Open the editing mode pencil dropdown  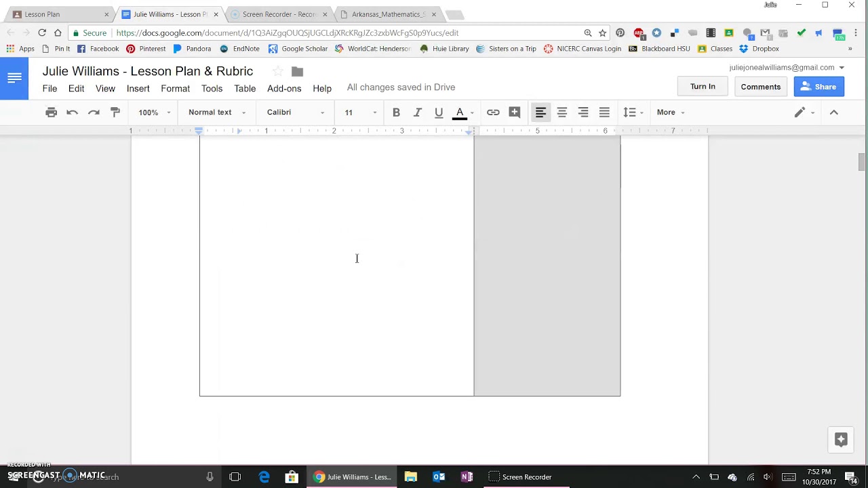804,113
